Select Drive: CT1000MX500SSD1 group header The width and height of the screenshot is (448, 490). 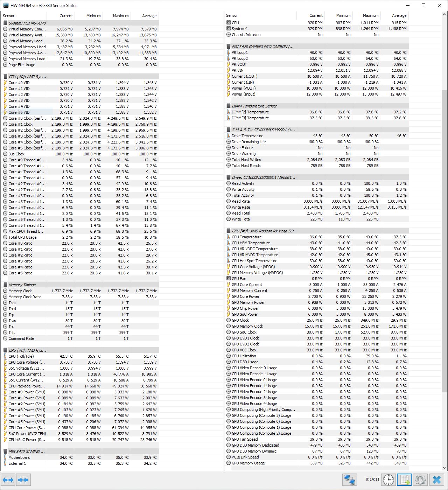point(317,177)
